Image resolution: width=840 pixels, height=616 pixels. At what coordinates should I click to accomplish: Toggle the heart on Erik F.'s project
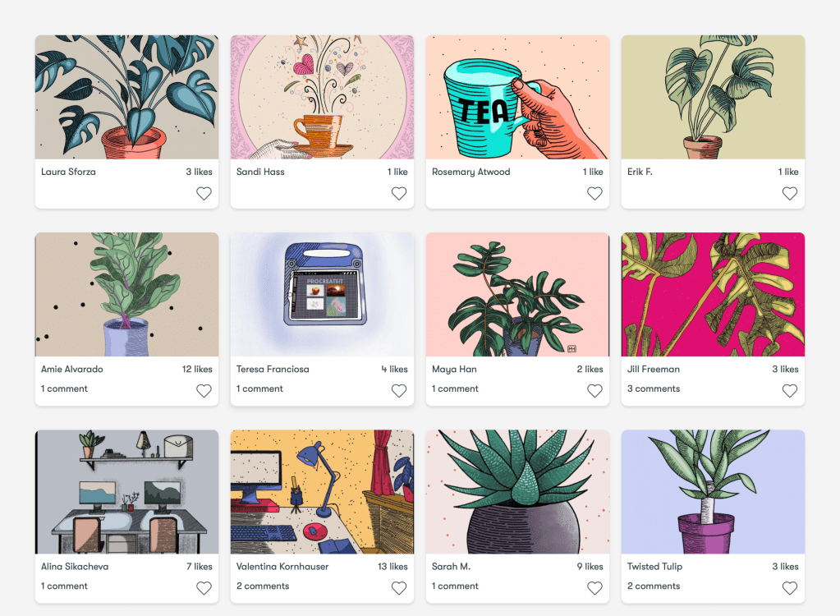790,193
